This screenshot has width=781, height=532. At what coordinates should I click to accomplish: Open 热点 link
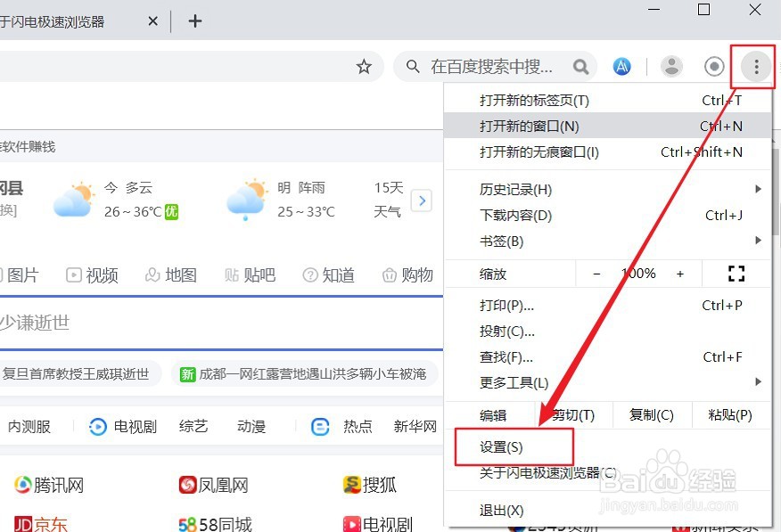coord(341,427)
